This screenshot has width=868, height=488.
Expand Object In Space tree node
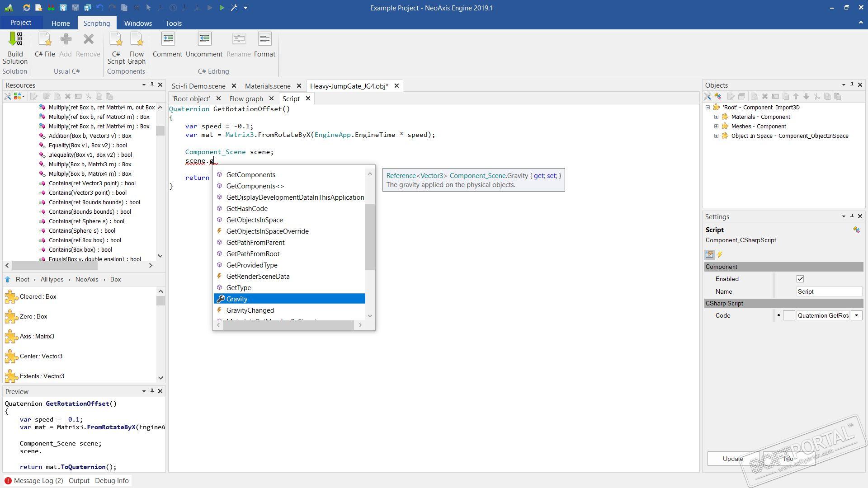pyautogui.click(x=716, y=136)
